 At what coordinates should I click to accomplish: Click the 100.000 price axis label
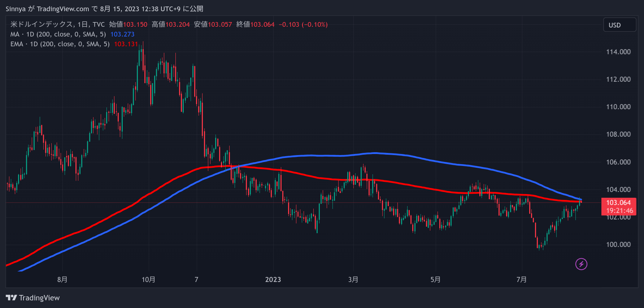tap(618, 245)
